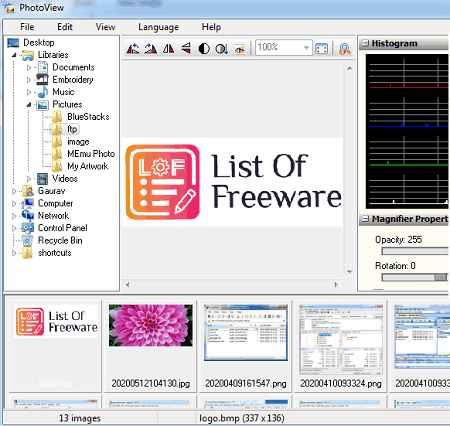Open the BlueStacks folder
This screenshot has height=426, width=450.
88,117
